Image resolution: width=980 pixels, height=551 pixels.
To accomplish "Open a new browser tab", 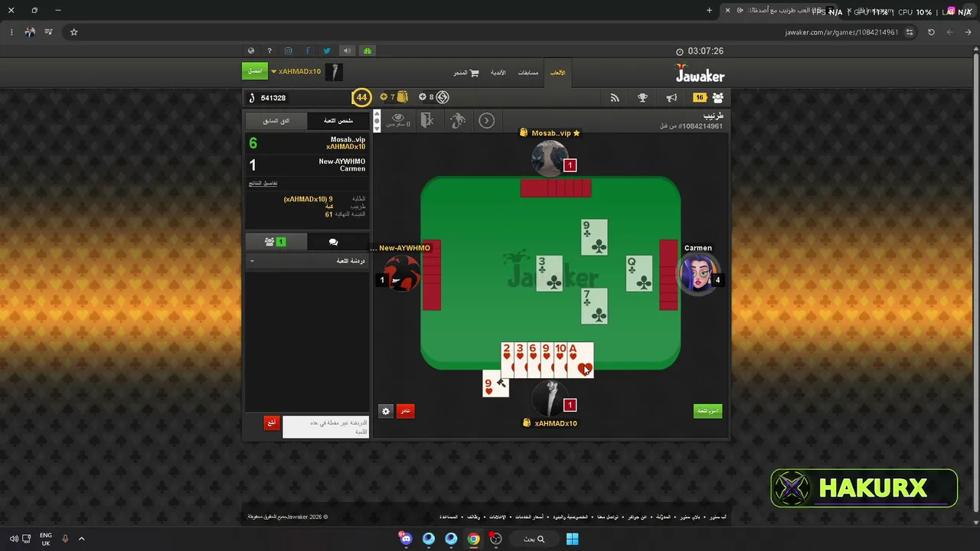I will pyautogui.click(x=709, y=11).
